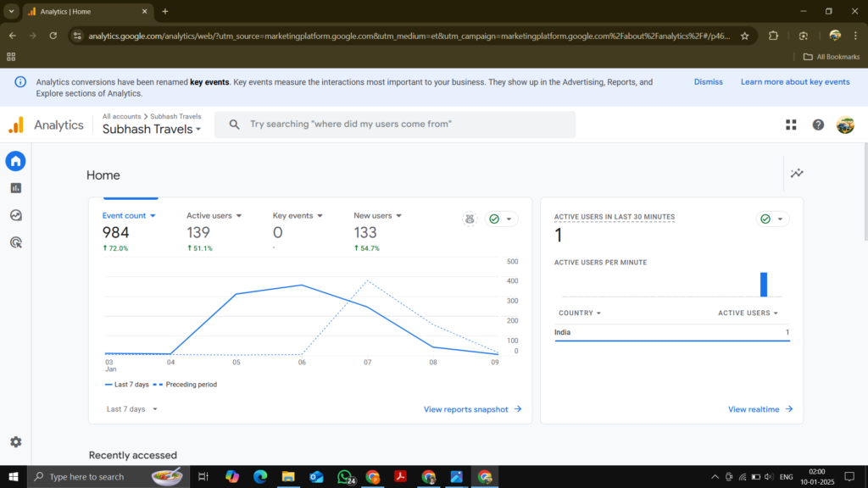Image resolution: width=868 pixels, height=488 pixels.
Task: Show hidden system tray icons
Action: pyautogui.click(x=715, y=477)
